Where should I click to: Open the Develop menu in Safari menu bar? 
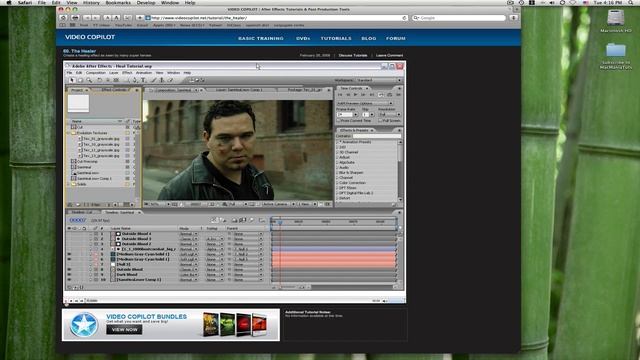[146, 2]
